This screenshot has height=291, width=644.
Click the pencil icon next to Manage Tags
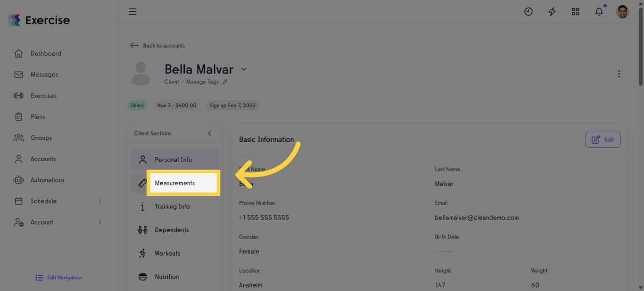(225, 82)
